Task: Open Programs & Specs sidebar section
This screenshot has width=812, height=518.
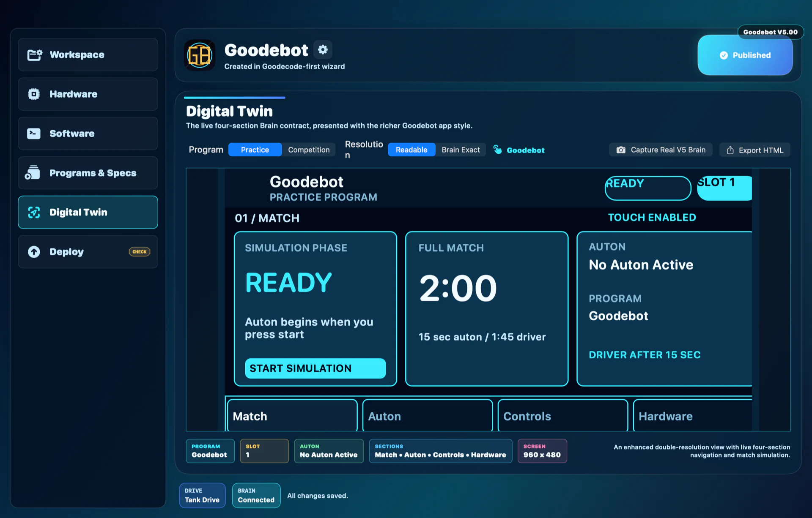Action: pos(88,173)
